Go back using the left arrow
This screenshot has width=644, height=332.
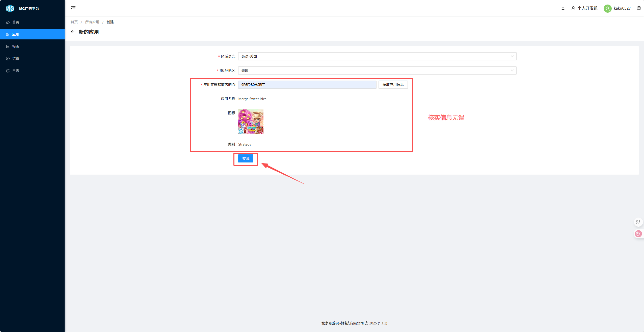pos(73,32)
